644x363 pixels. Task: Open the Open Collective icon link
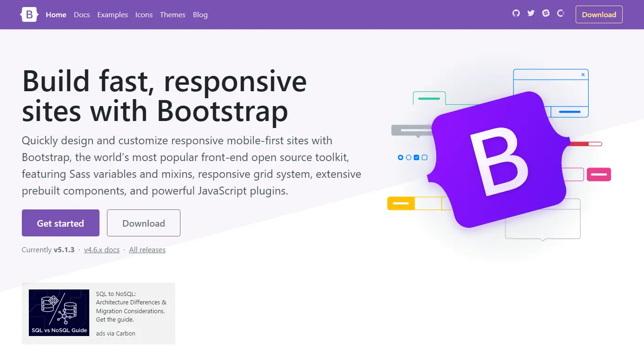[x=561, y=13]
